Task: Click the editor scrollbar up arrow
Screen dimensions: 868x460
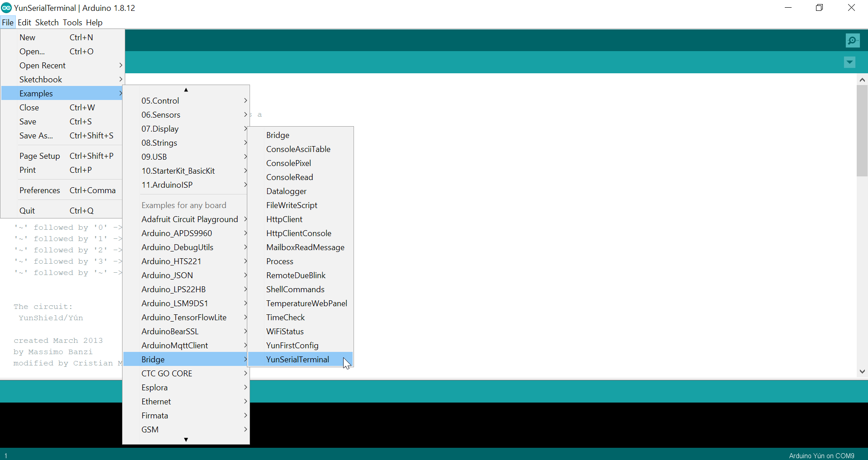Action: (x=862, y=80)
